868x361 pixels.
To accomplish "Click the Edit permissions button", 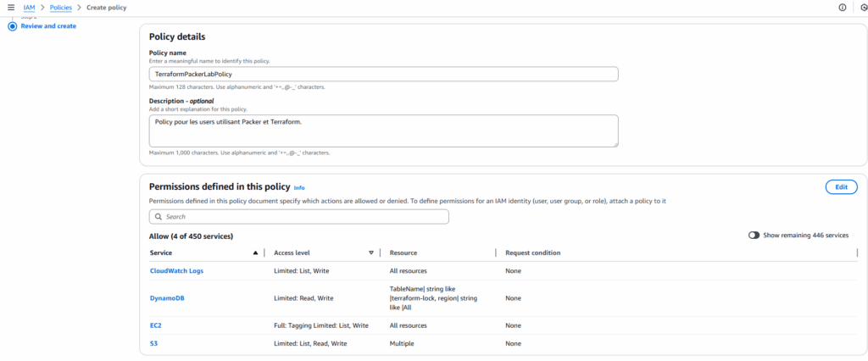I will coord(841,187).
